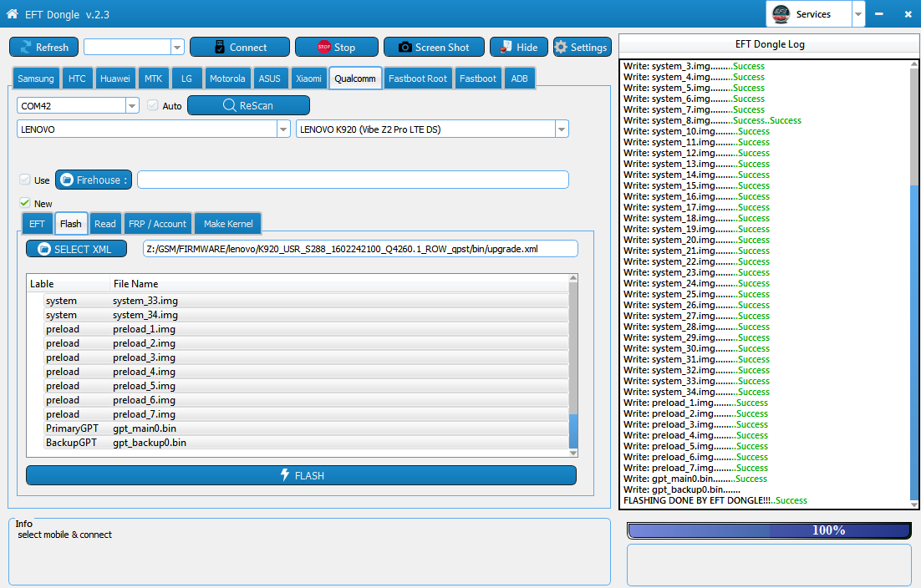Select the Flash sub-tab
The width and height of the screenshot is (921, 588).
[70, 224]
